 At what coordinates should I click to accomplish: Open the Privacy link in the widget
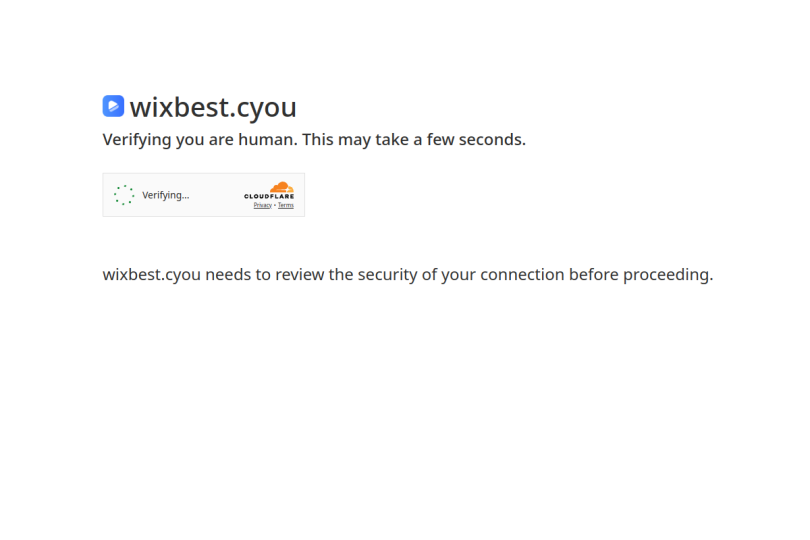coord(262,205)
